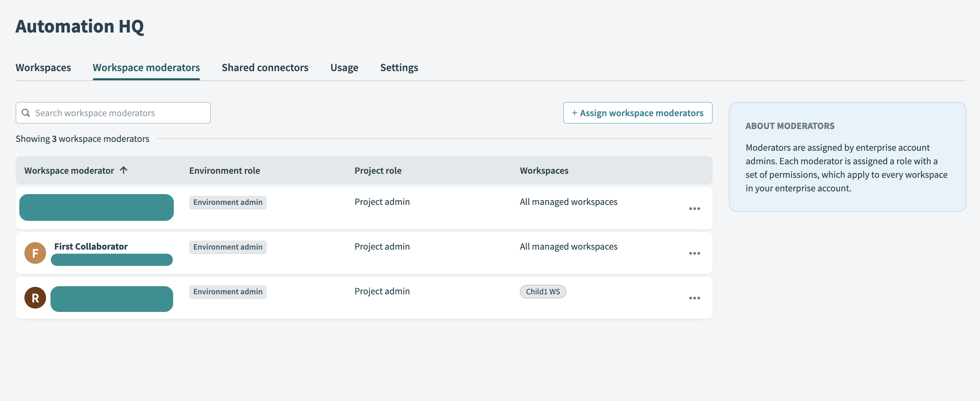Image resolution: width=980 pixels, height=401 pixels.
Task: Open the Settings tab
Action: pos(399,67)
